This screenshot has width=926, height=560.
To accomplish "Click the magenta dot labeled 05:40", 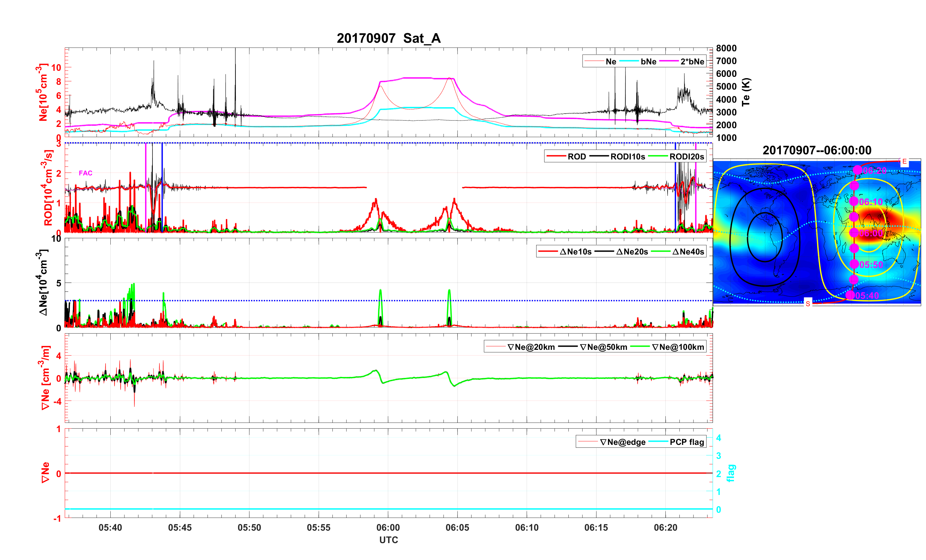I will click(850, 295).
